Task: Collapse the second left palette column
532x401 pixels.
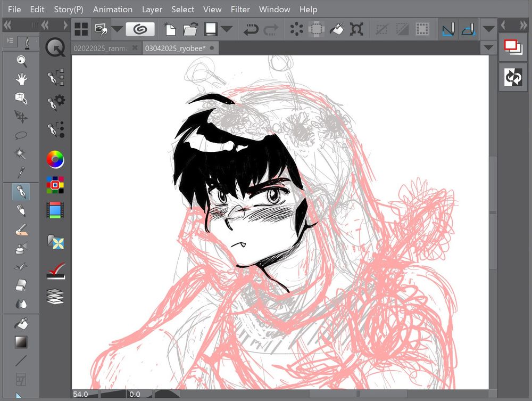Action: (x=45, y=25)
